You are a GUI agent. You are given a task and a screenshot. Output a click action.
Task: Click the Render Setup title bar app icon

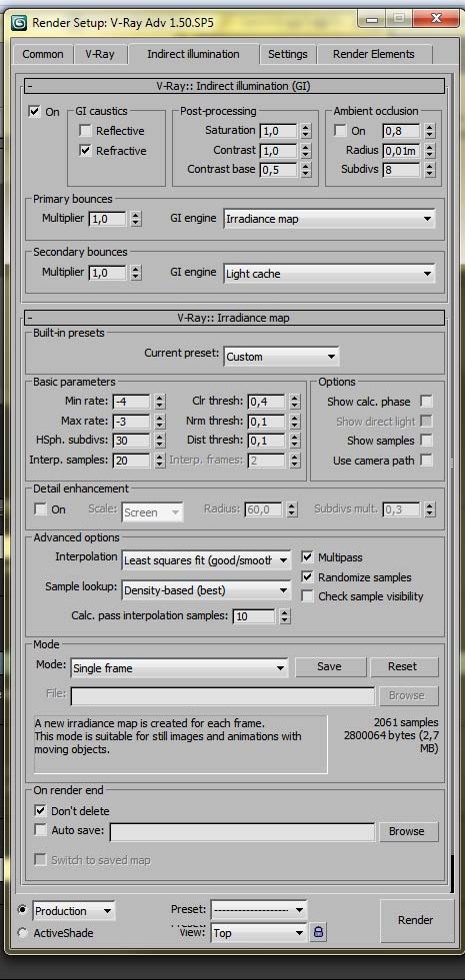(x=18, y=22)
